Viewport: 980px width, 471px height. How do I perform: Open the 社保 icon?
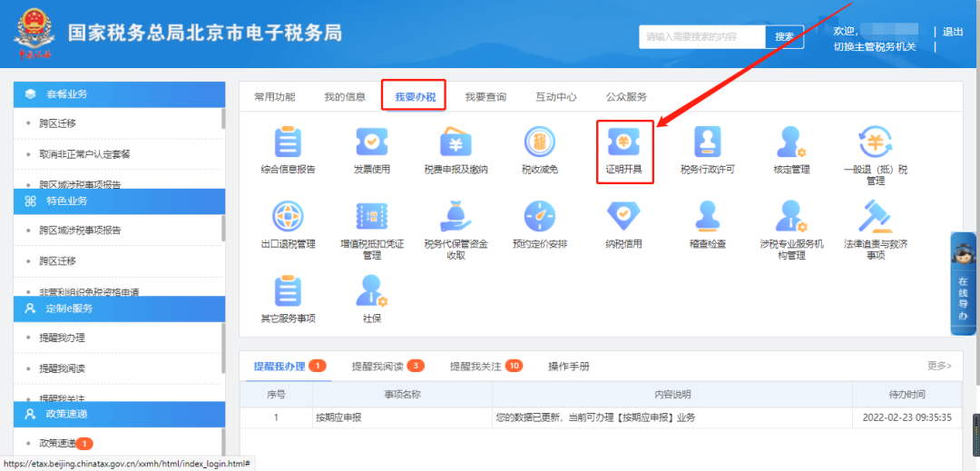click(372, 290)
